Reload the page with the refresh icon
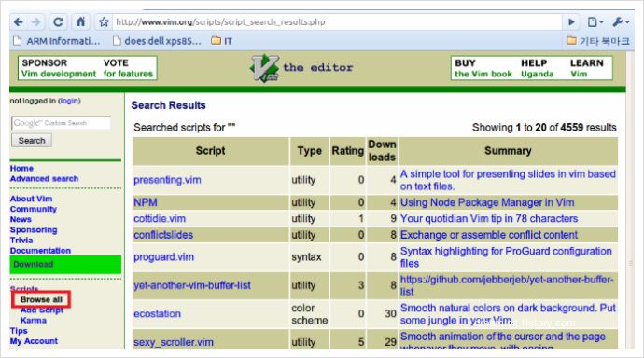Image resolution: width=644 pixels, height=358 pixels. (58, 21)
